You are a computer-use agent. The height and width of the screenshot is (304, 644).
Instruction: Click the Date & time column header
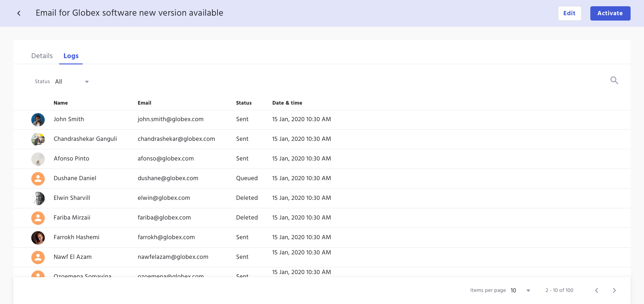[x=287, y=103]
